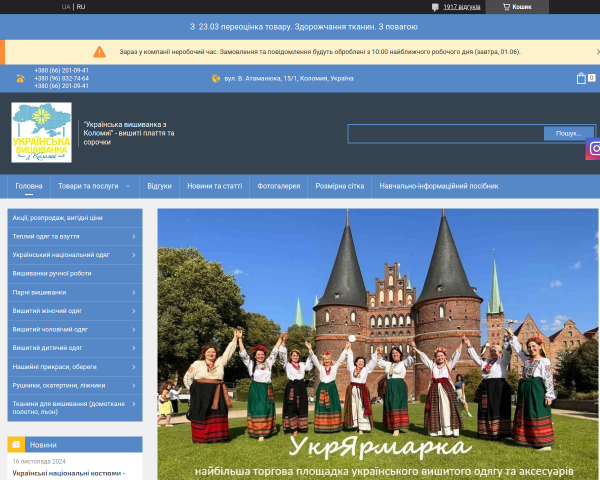
Task: Expand arrow for Рушники, скатертини, ліжники
Action: click(x=134, y=385)
